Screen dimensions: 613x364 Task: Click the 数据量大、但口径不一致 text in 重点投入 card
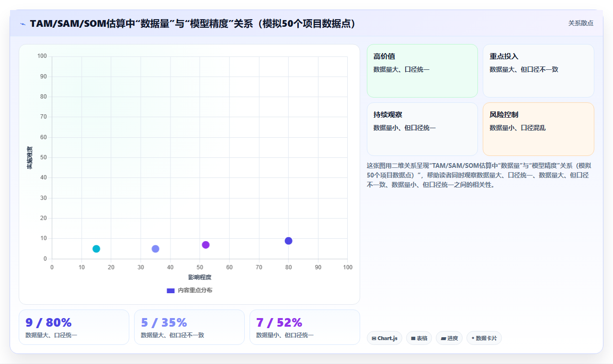pos(524,69)
